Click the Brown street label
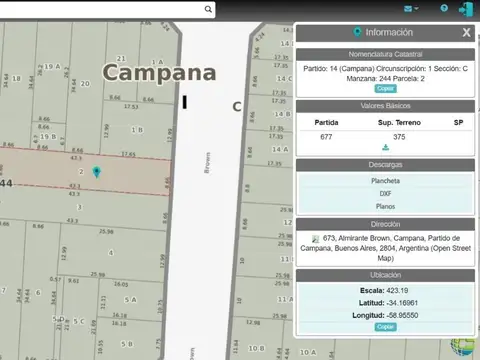 pyautogui.click(x=207, y=163)
